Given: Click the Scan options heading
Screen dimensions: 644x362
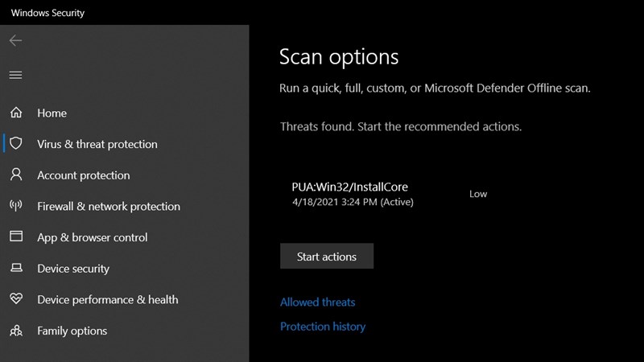Looking at the screenshot, I should coord(339,56).
